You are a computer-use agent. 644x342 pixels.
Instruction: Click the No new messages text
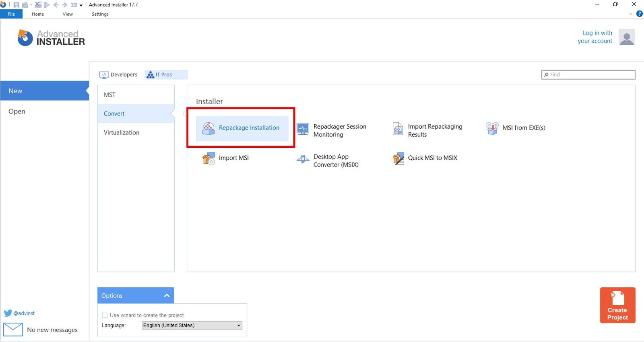52,330
